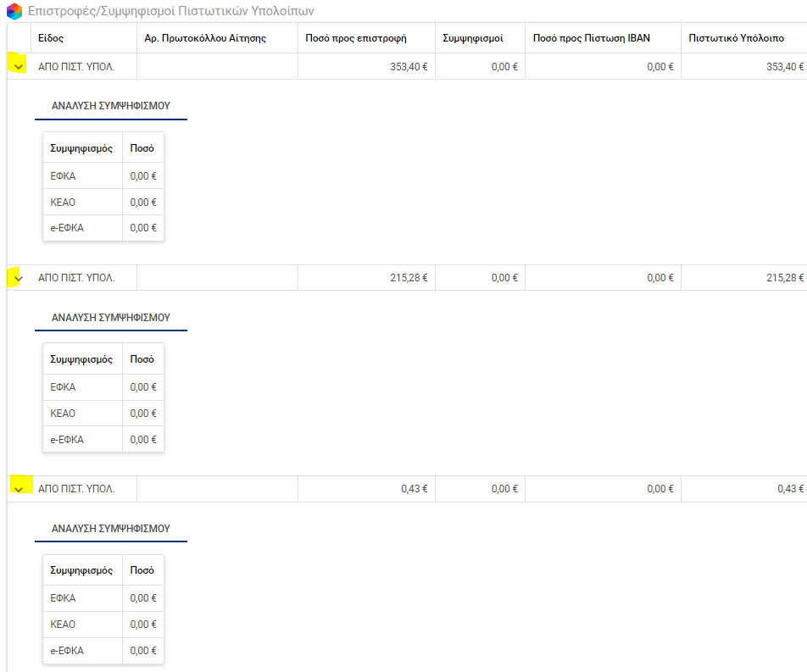Click Συμψηφισμοί value in the 0,43 € row
The width and height of the screenshot is (807, 672).
pyautogui.click(x=504, y=489)
